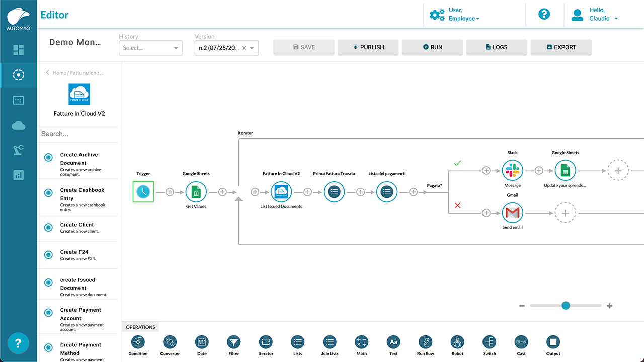Screen dimensions: 644x362
Task: Select Create Client radio
Action: click(x=48, y=227)
